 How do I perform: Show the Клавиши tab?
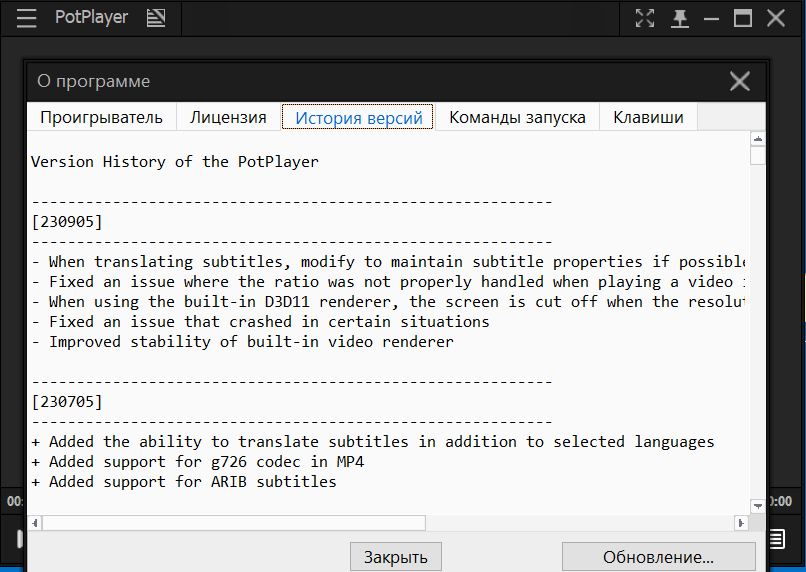[648, 117]
